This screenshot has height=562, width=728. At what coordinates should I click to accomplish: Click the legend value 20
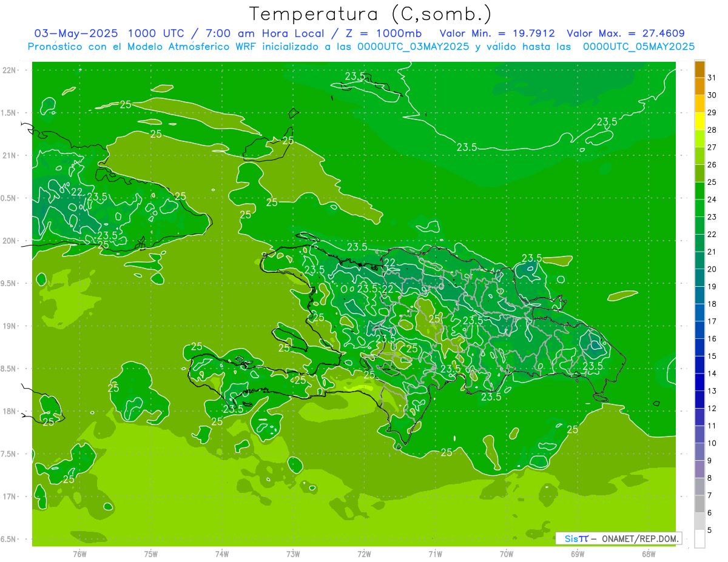coord(712,269)
